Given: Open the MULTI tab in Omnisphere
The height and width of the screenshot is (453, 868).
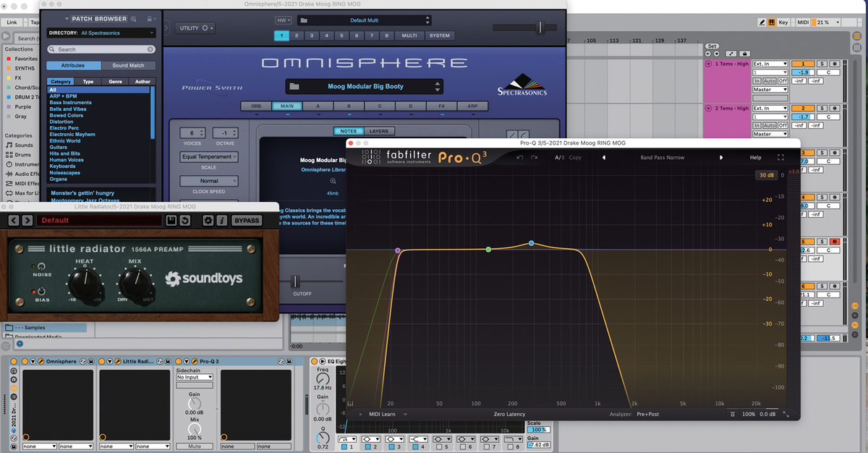Looking at the screenshot, I should [x=409, y=35].
